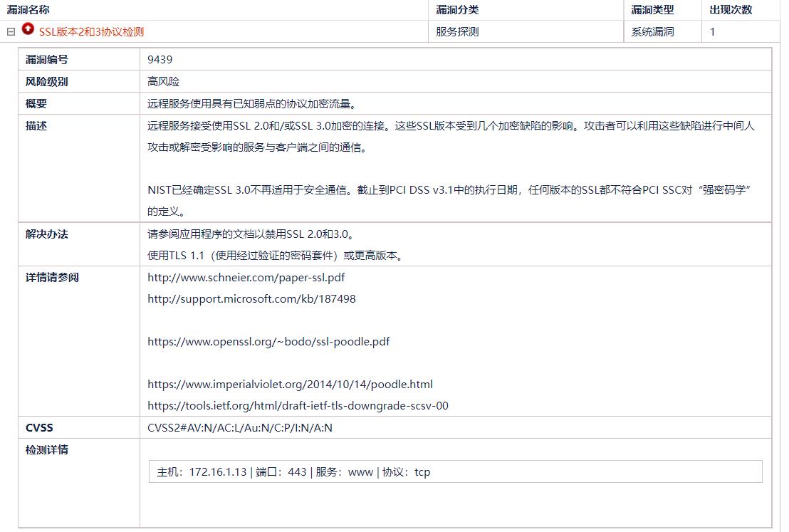Click the 漏洞编号 label
789x532 pixels.
point(47,59)
